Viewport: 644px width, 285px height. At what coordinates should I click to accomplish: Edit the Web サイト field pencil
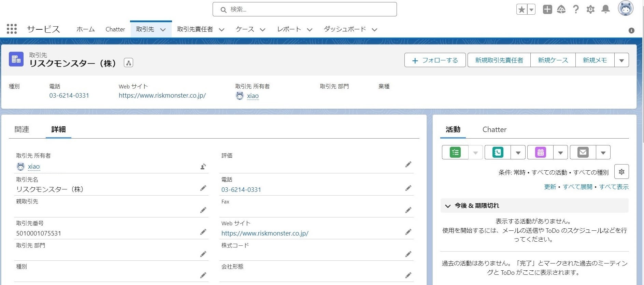pyautogui.click(x=408, y=232)
